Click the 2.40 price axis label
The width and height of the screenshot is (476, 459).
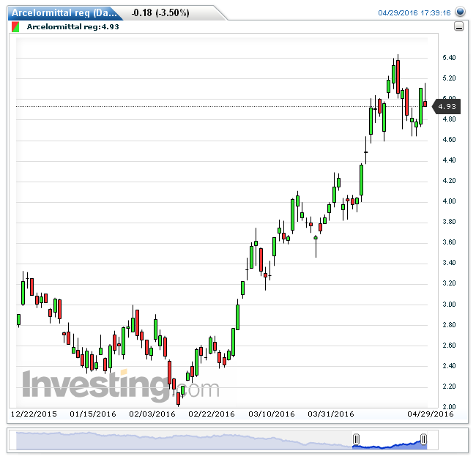(x=449, y=365)
